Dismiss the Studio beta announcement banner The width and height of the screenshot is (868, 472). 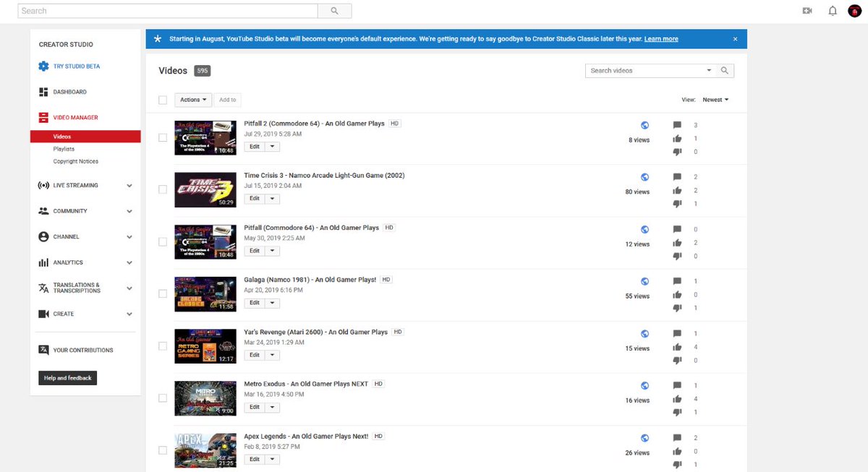736,39
